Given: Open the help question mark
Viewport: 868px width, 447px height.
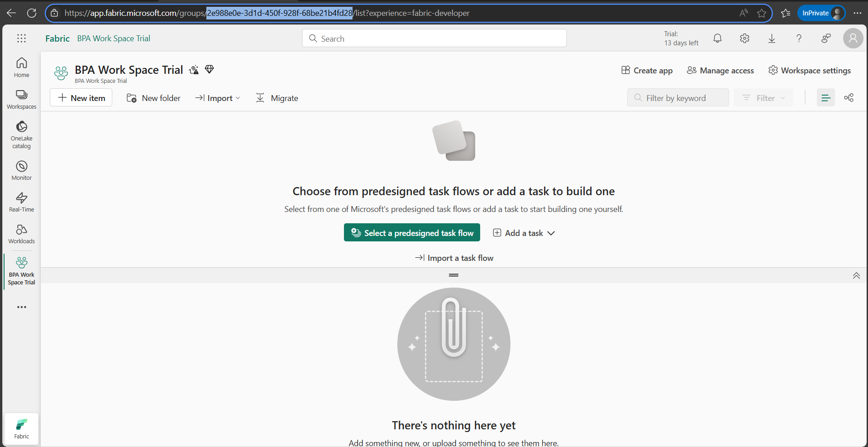Looking at the screenshot, I should 799,38.
